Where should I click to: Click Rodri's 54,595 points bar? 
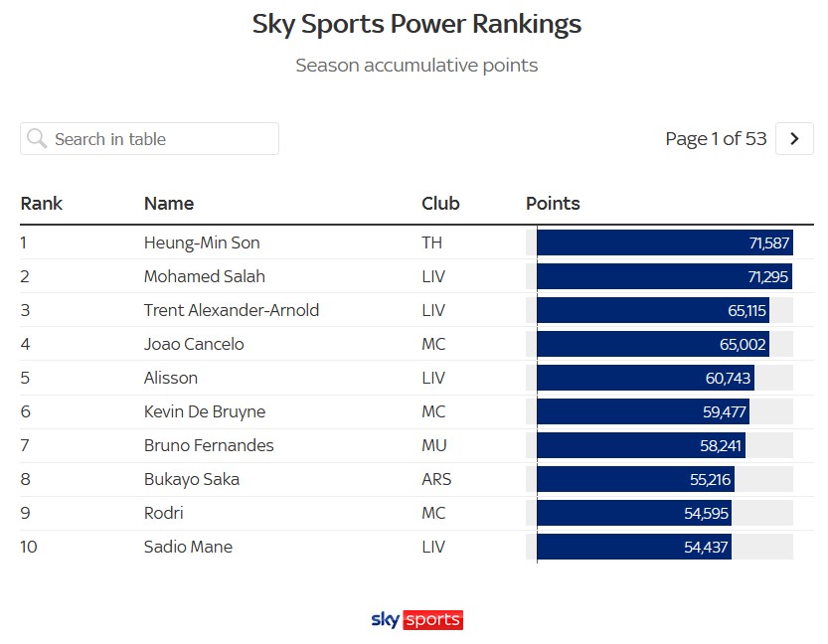click(635, 513)
